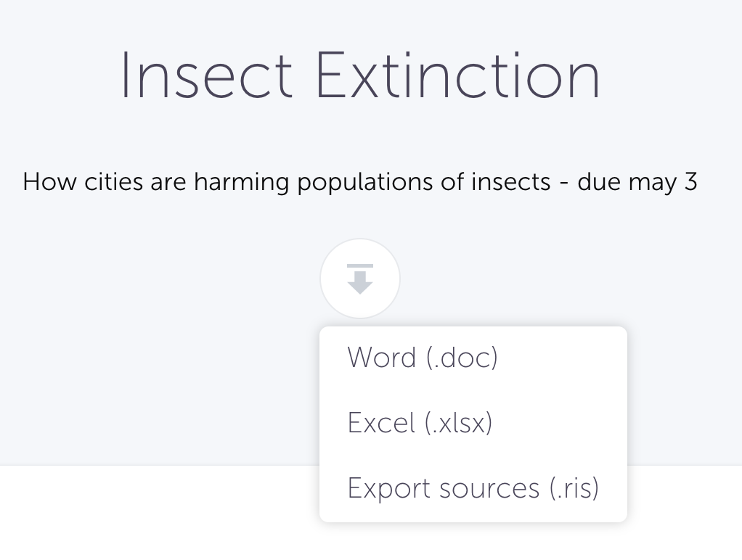742x560 pixels.
Task: Click "due may 3" in the description
Action: click(637, 182)
